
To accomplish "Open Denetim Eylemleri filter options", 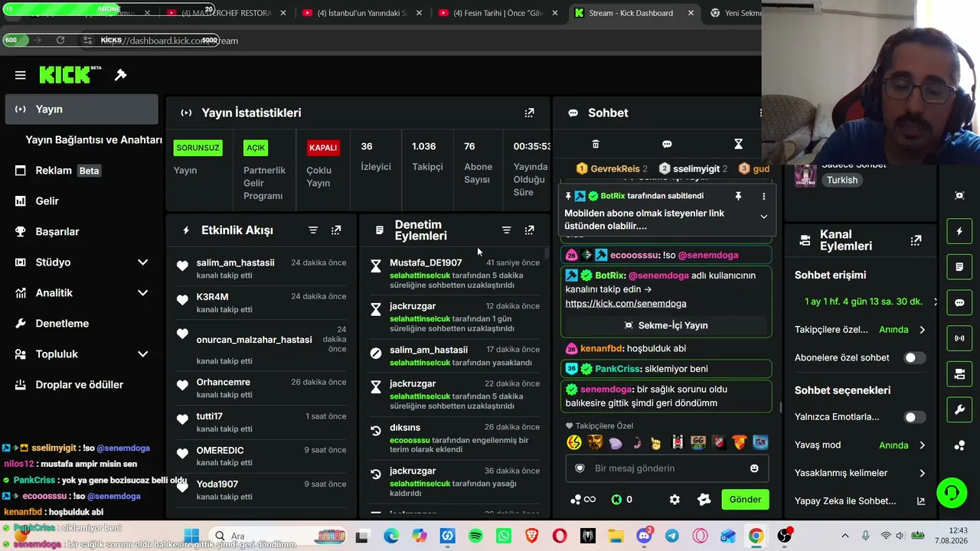I will point(506,230).
